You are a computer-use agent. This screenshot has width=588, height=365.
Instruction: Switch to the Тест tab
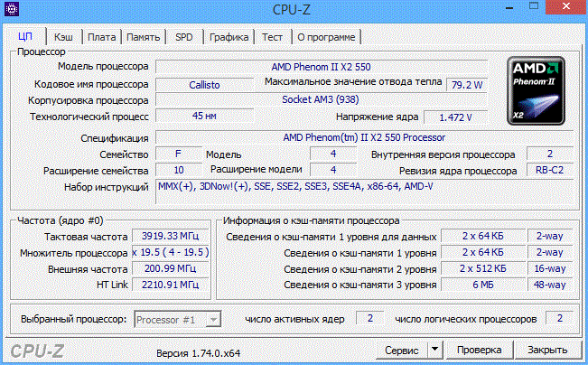[272, 37]
